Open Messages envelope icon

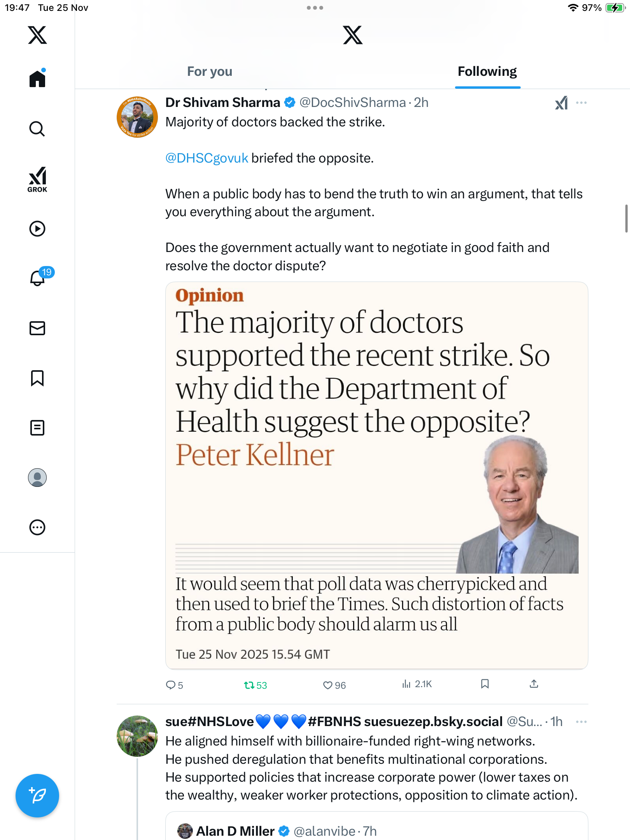pyautogui.click(x=37, y=328)
